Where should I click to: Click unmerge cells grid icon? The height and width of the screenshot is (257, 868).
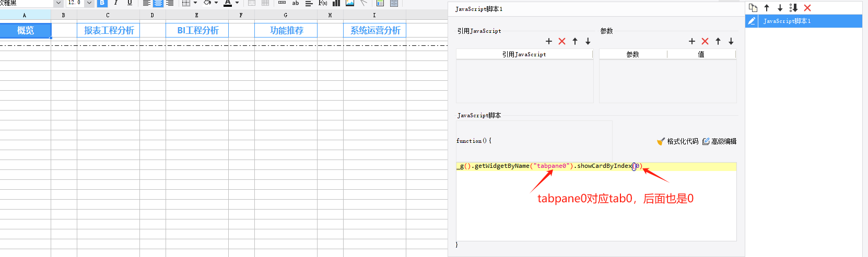coord(265,3)
